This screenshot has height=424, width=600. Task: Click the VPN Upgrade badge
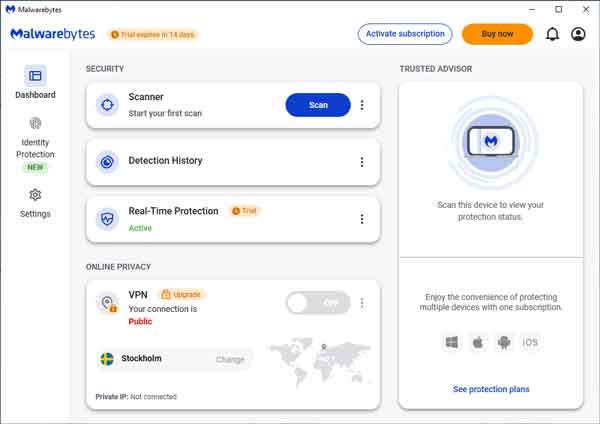point(181,294)
